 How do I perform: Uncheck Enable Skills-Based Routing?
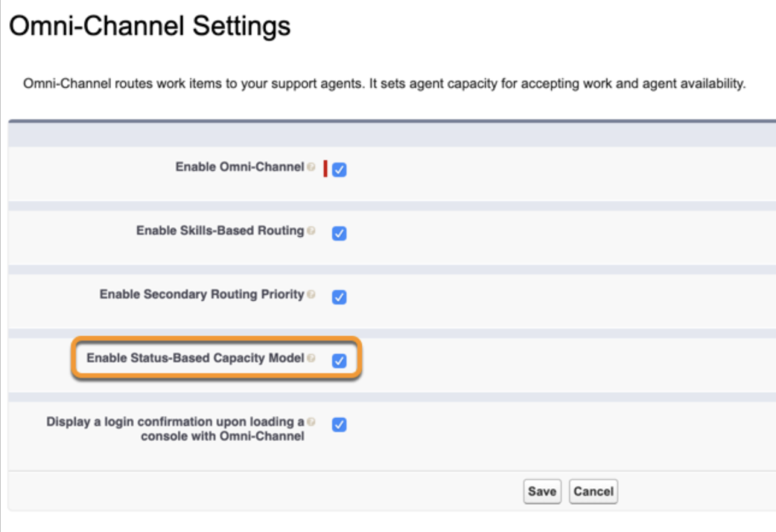339,233
